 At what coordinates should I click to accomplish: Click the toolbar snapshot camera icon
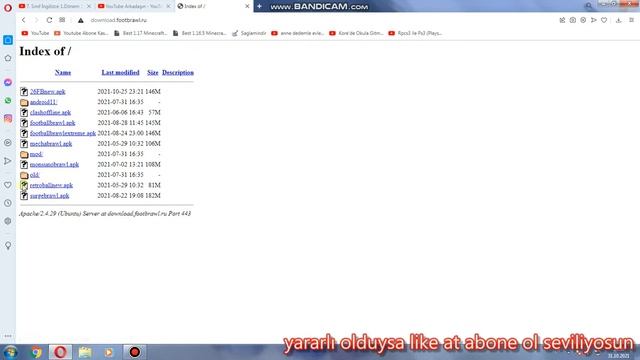[573, 20]
